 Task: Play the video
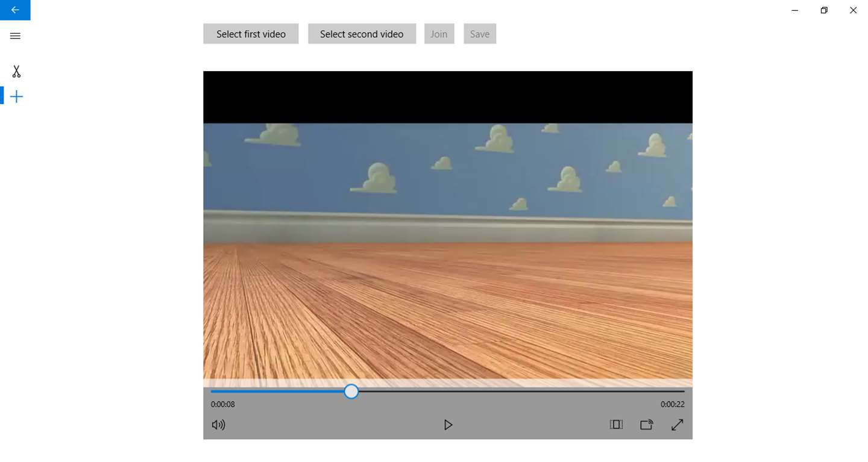coord(448,425)
